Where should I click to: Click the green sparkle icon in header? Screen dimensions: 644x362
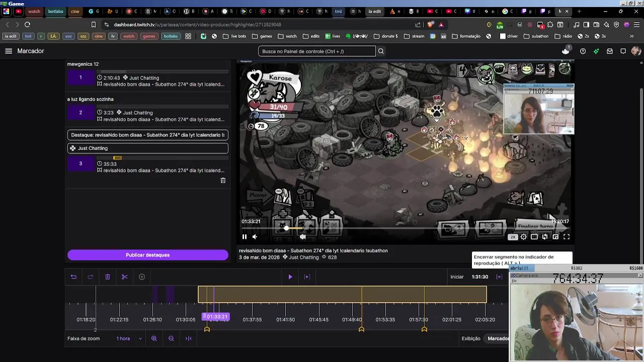pos(596,51)
